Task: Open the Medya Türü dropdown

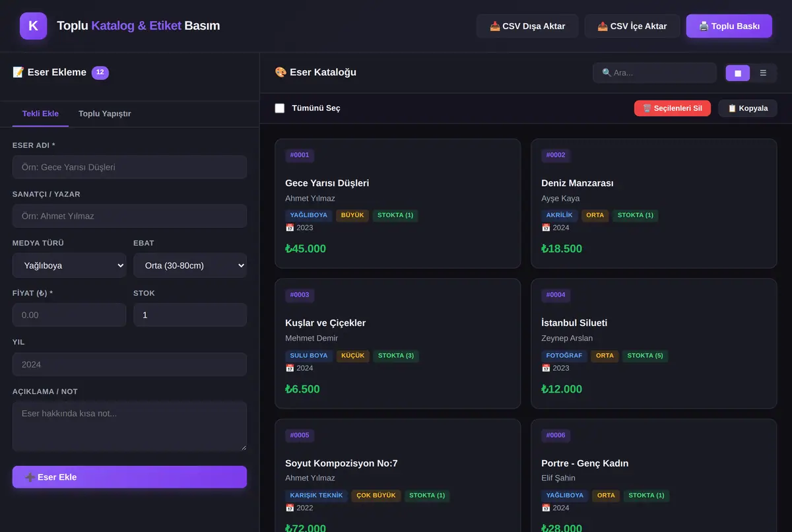Action: point(69,265)
